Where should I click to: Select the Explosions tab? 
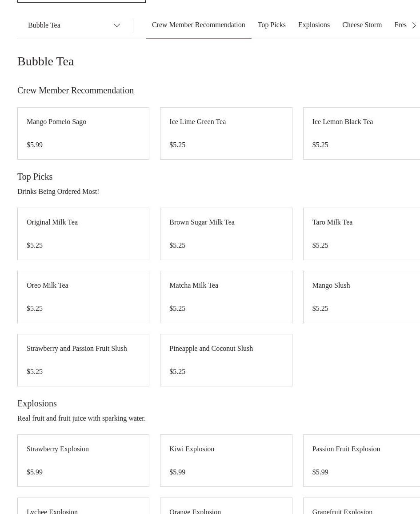pos(314,25)
